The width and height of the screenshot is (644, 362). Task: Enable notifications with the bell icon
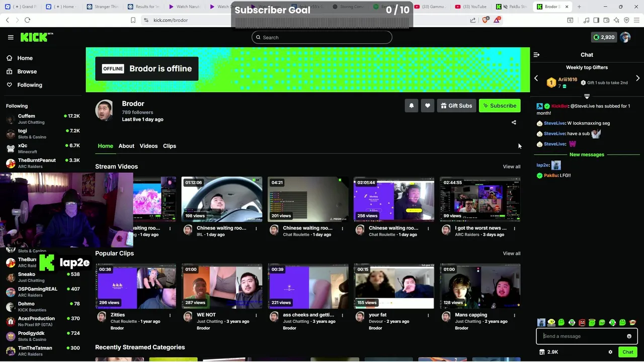pyautogui.click(x=411, y=106)
